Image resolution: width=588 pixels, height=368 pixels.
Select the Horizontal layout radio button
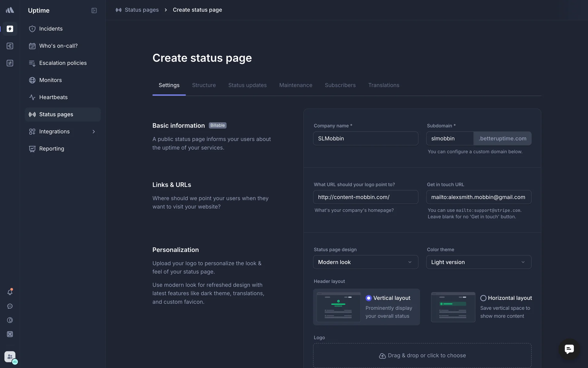tap(483, 298)
